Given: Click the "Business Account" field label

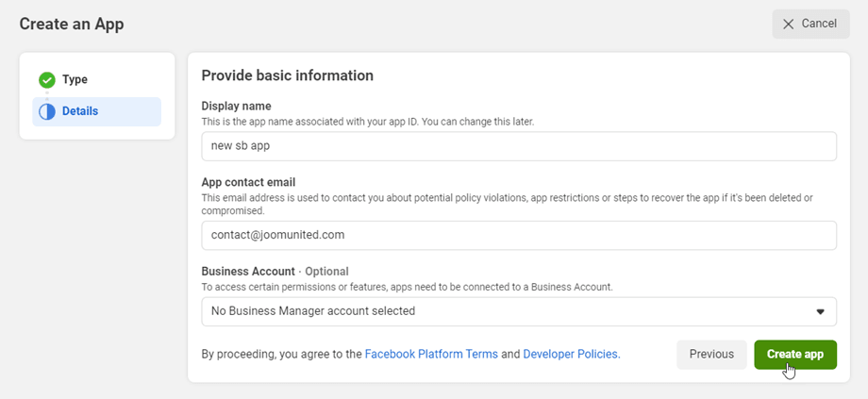Looking at the screenshot, I should tap(248, 271).
